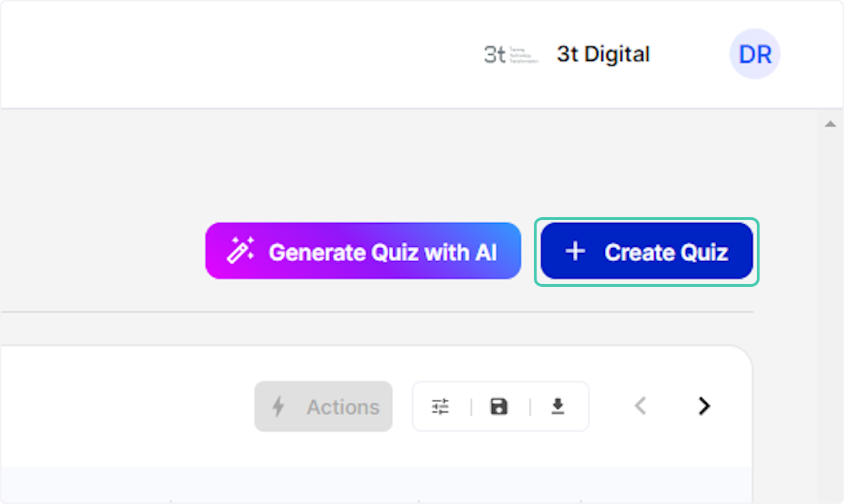844x504 pixels.
Task: Click the scrollbar up arrow
Action: [x=830, y=122]
